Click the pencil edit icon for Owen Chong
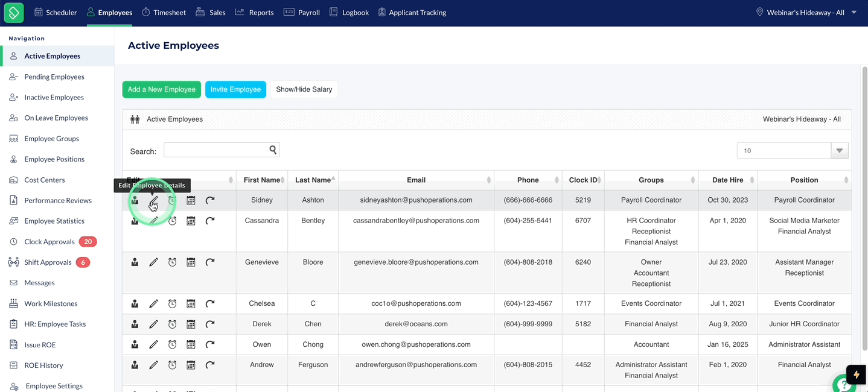This screenshot has width=868, height=392. [154, 344]
